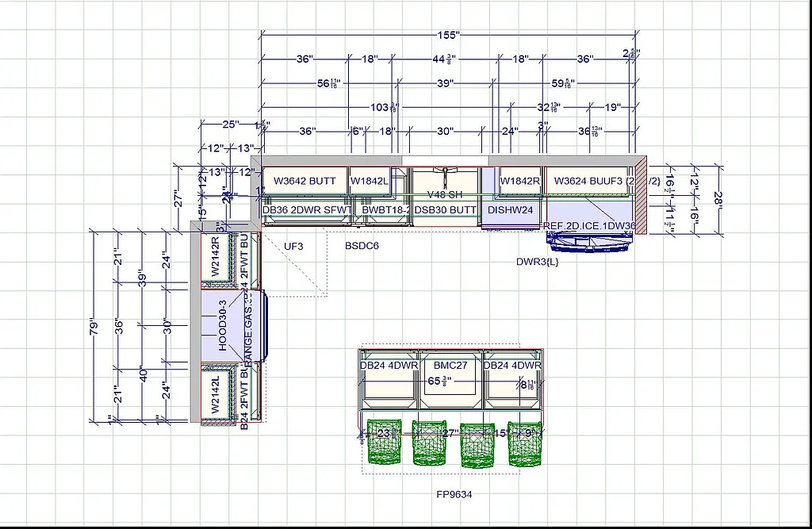This screenshot has height=529, width=812.
Task: Click the W1842L cabinet label
Action: click(370, 181)
